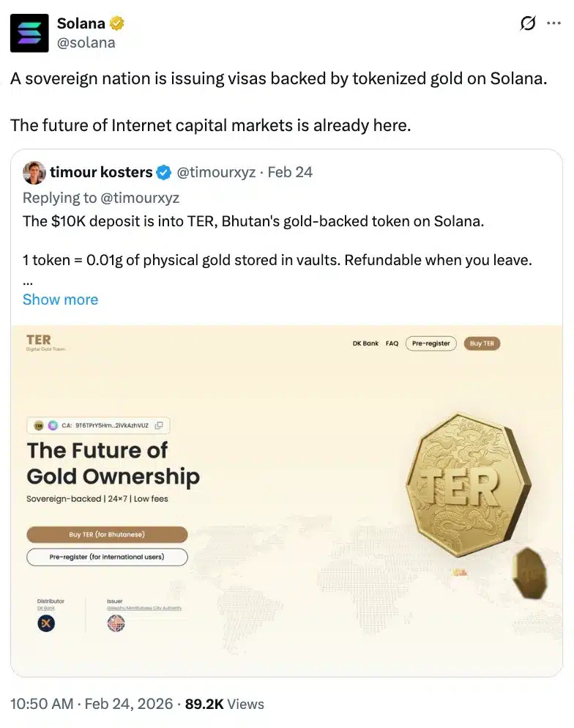
Task: Open the @solana handle link
Action: tap(86, 42)
